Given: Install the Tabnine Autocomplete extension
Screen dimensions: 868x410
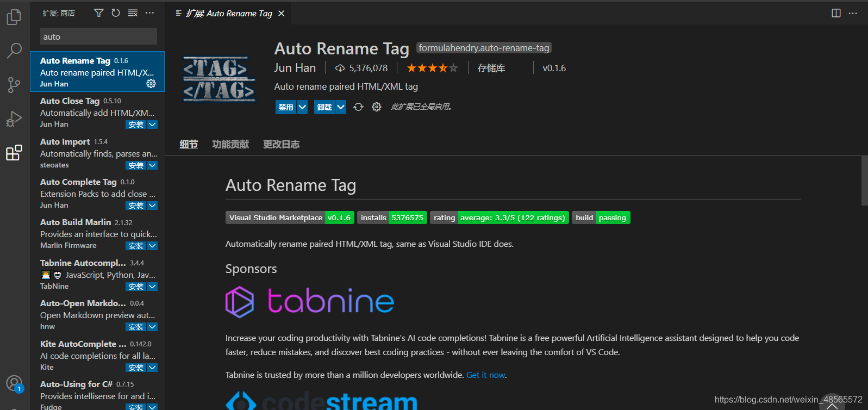Looking at the screenshot, I should coord(136,287).
